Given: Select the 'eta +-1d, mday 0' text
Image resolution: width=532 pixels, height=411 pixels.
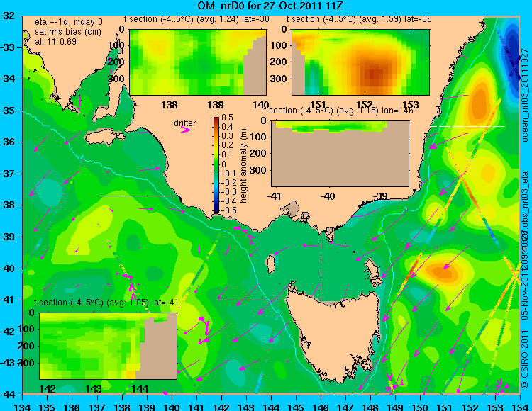Looking at the screenshot, I should tap(68, 22).
